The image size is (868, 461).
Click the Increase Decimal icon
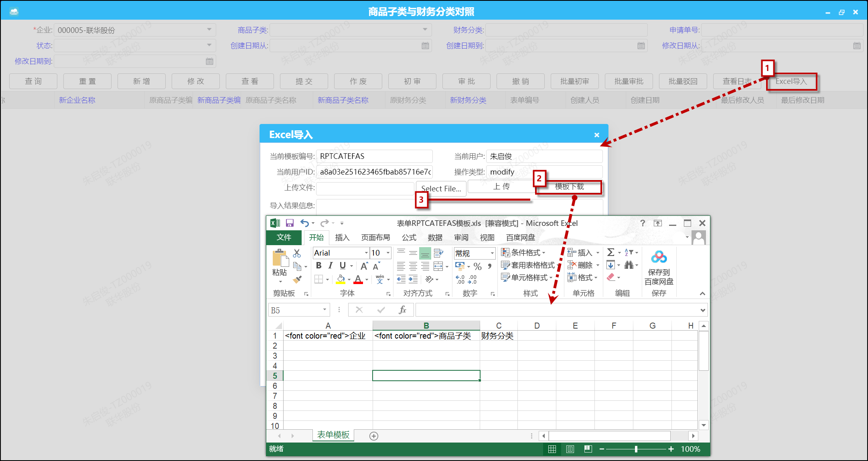(460, 279)
